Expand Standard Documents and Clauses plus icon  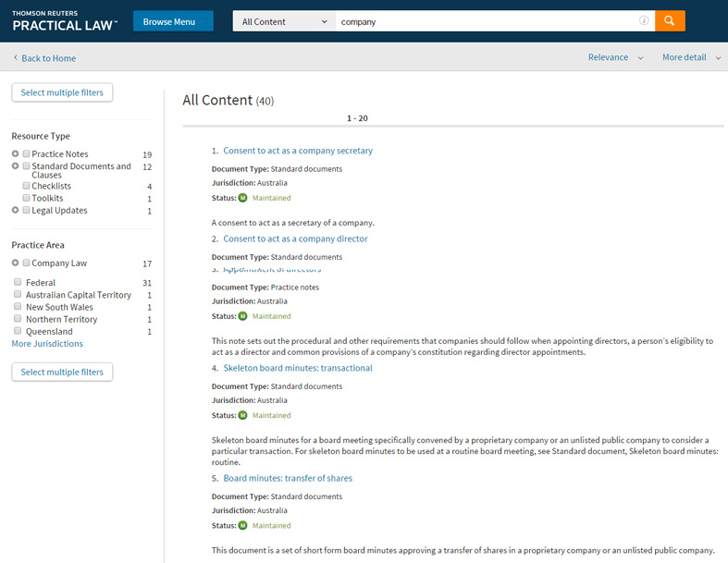(16, 166)
